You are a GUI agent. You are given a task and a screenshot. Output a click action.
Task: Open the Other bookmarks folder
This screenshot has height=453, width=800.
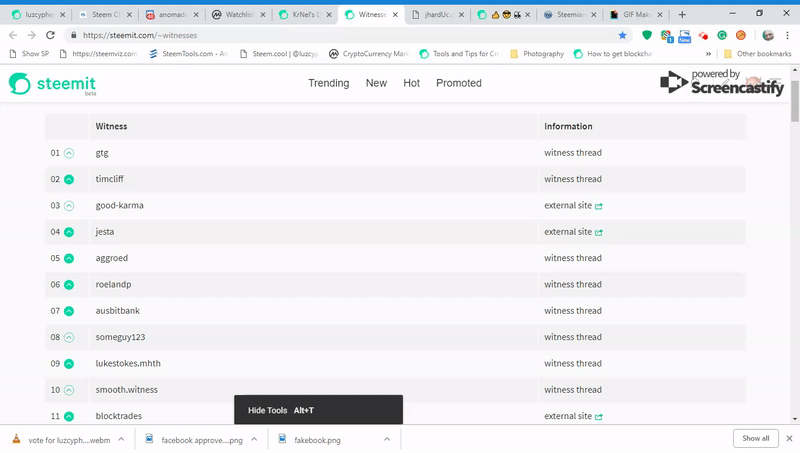click(x=757, y=54)
